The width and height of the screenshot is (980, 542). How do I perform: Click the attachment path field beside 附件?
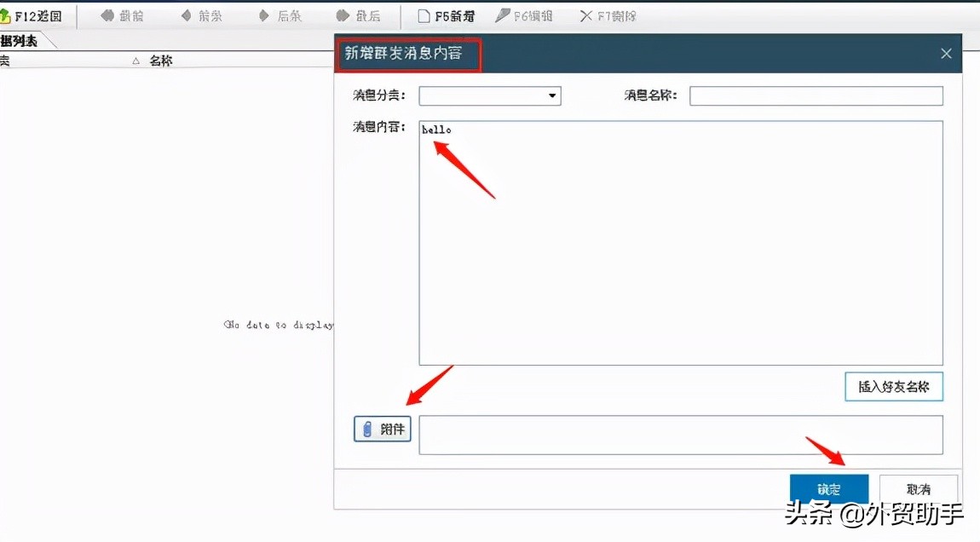[x=682, y=435]
